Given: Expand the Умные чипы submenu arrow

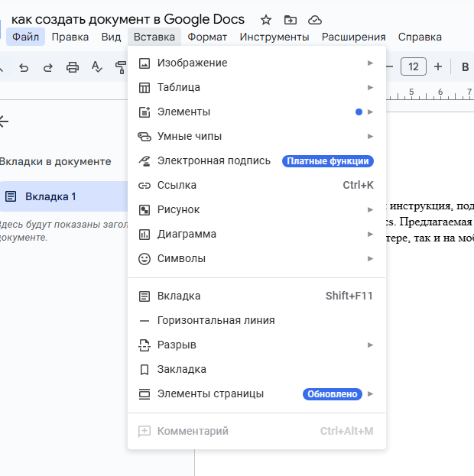Looking at the screenshot, I should pyautogui.click(x=370, y=136).
